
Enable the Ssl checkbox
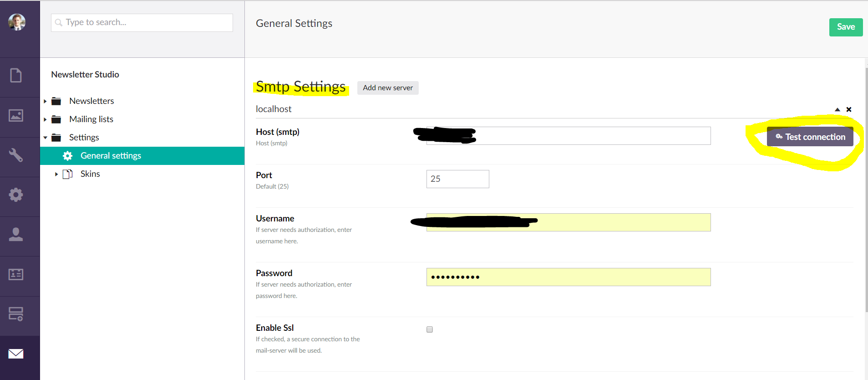pos(430,329)
